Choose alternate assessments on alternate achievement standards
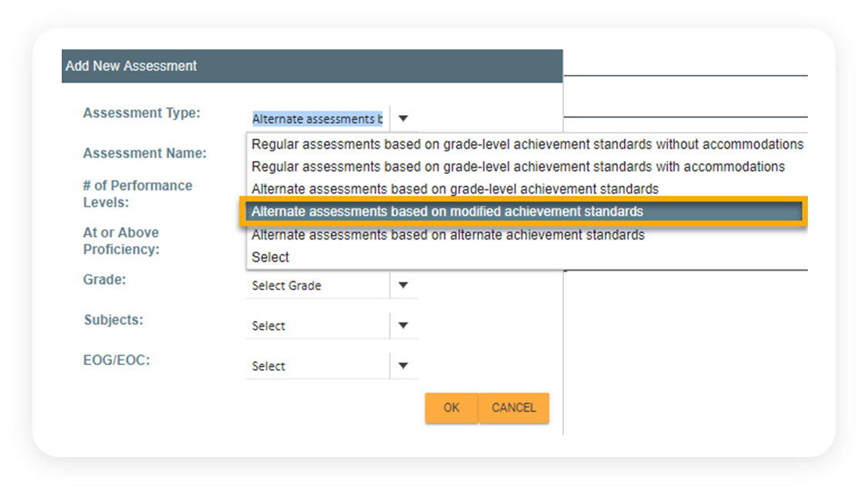Screen dimensions: 868x494 (x=448, y=235)
